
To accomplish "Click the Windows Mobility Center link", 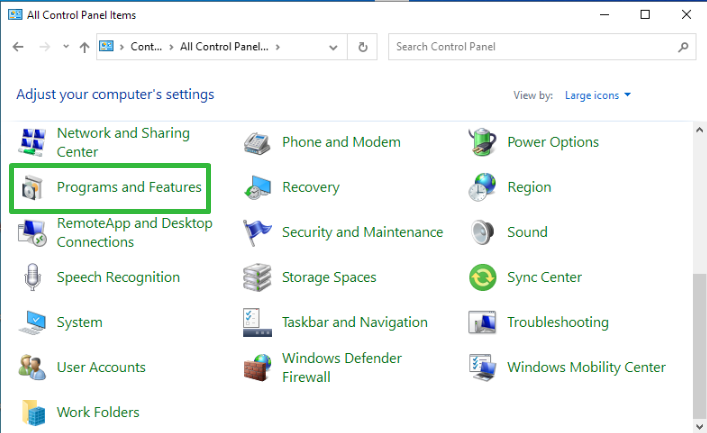I will coord(586,367).
